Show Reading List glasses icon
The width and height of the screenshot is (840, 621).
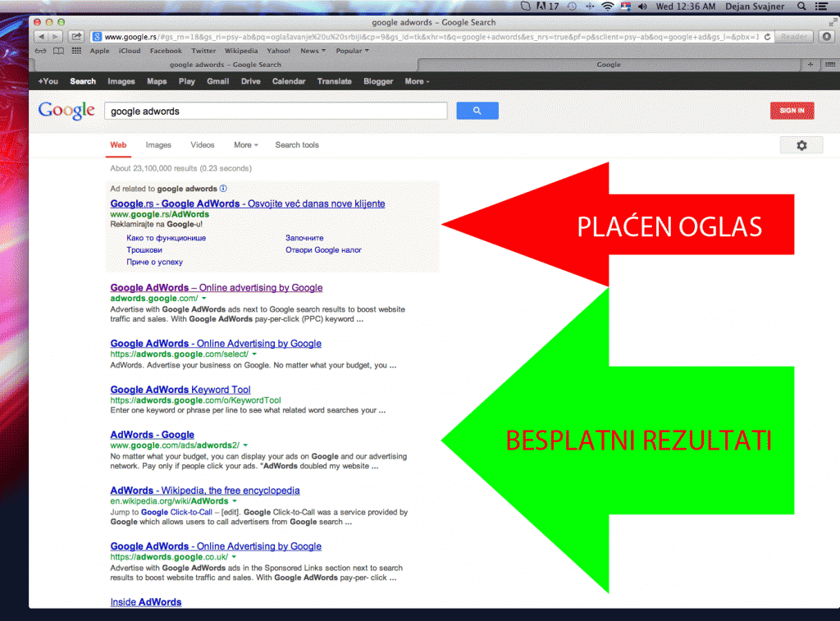tap(41, 51)
